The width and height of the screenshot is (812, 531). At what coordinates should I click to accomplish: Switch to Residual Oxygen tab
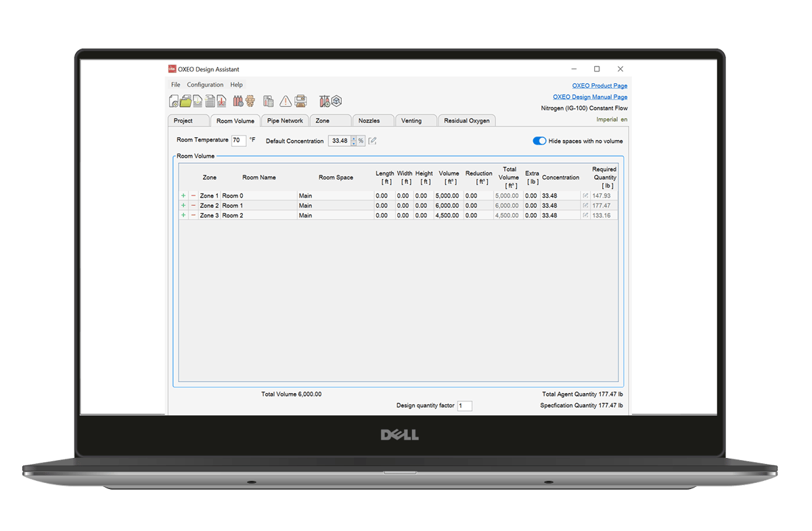467,120
